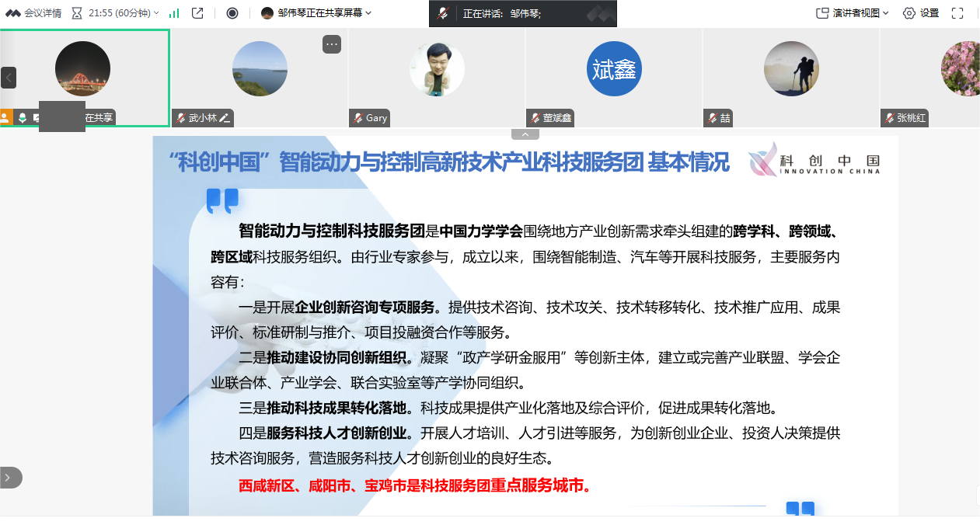Image resolution: width=980 pixels, height=525 pixels.
Task: Check network signal quality indicator
Action: coord(175,12)
